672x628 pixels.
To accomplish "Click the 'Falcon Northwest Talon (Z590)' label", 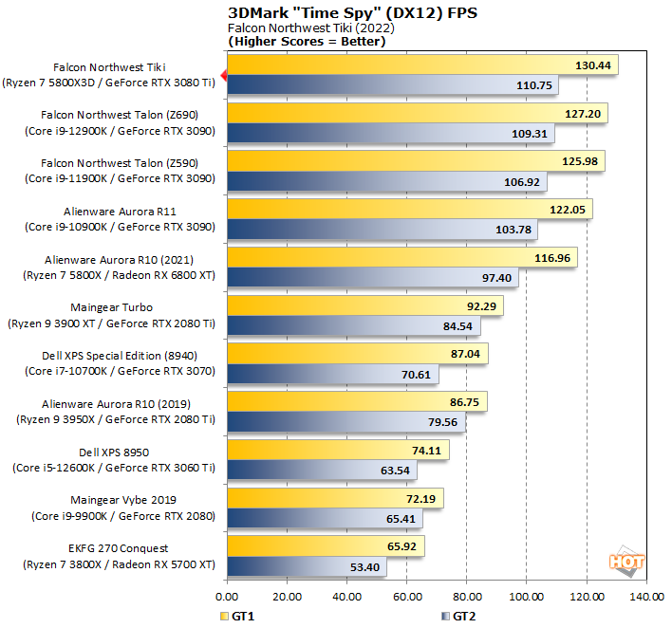I will 120,163.
